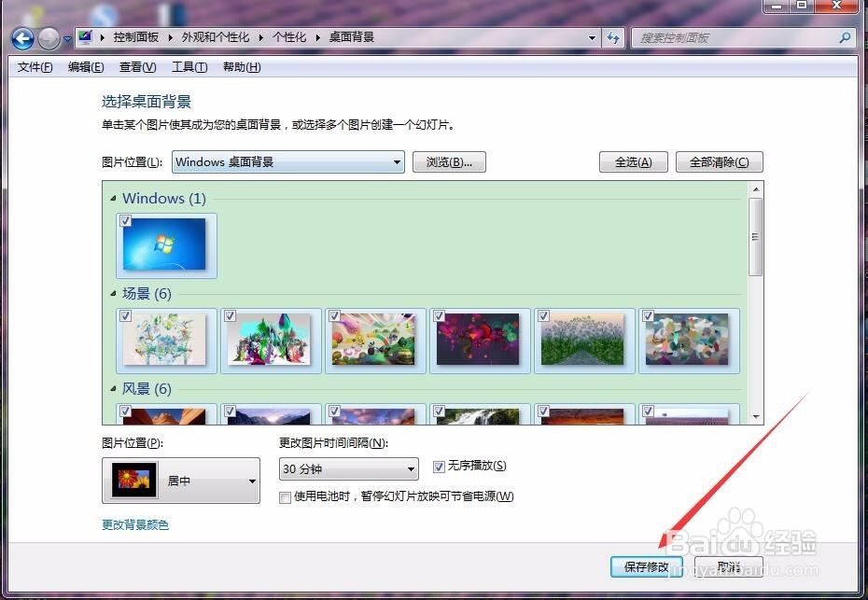The height and width of the screenshot is (600, 868).
Task: Click the refresh button beside address bar
Action: [613, 37]
